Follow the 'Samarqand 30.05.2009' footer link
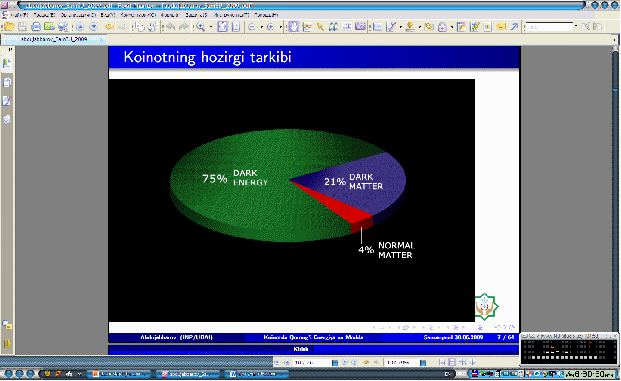 tap(453, 337)
